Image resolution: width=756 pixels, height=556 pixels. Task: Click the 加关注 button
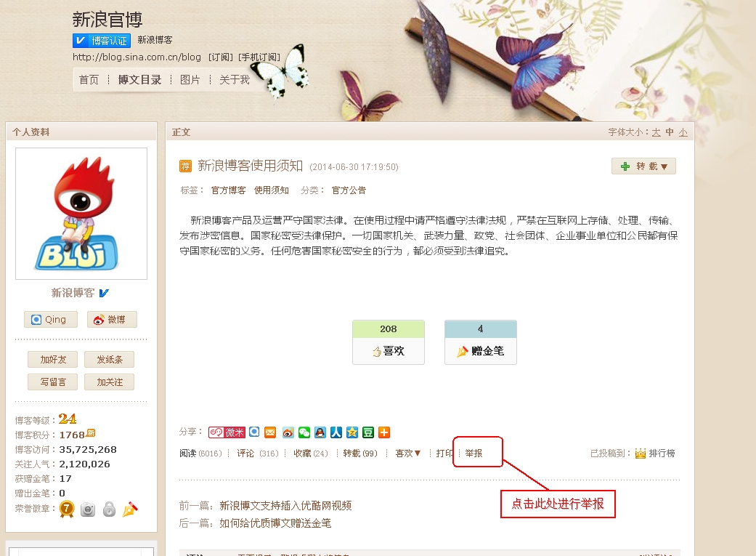click(110, 382)
